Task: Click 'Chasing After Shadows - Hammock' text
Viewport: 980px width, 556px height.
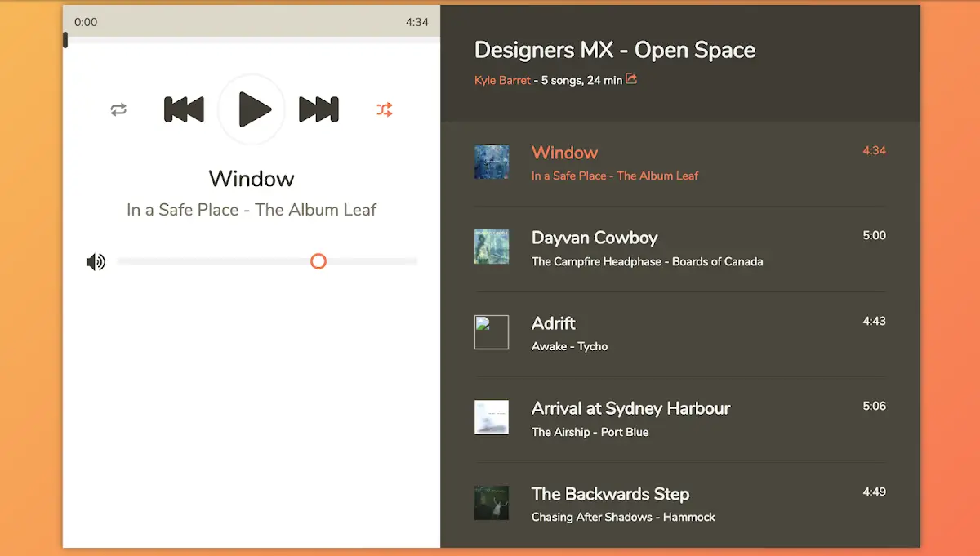Action: [623, 517]
